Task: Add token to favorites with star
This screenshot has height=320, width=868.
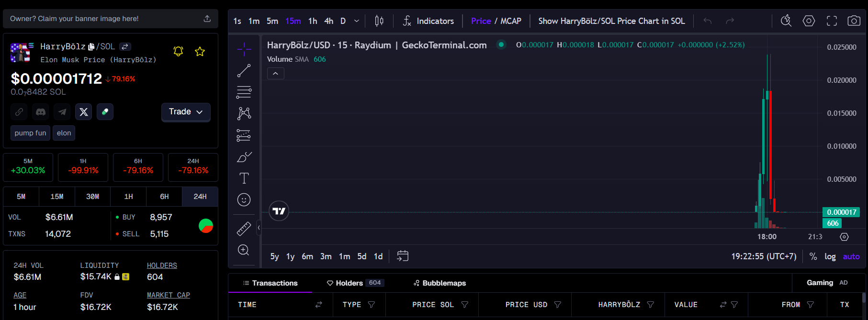Action: coord(200,52)
